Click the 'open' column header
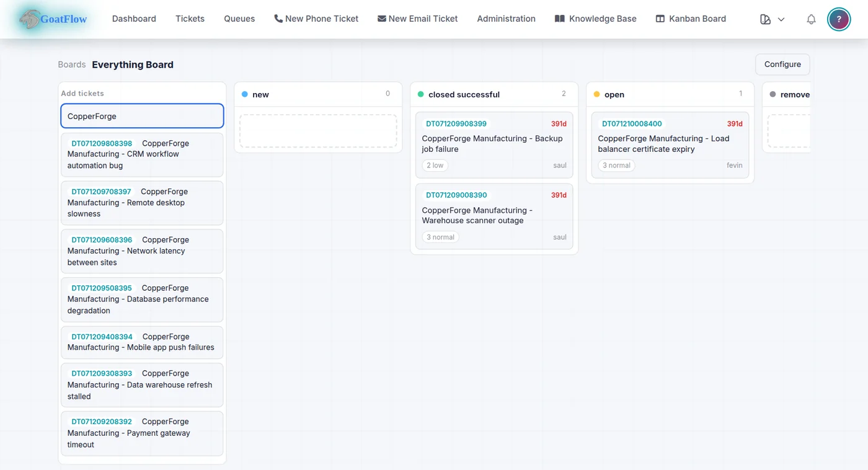This screenshot has height=470, width=868. [x=670, y=94]
